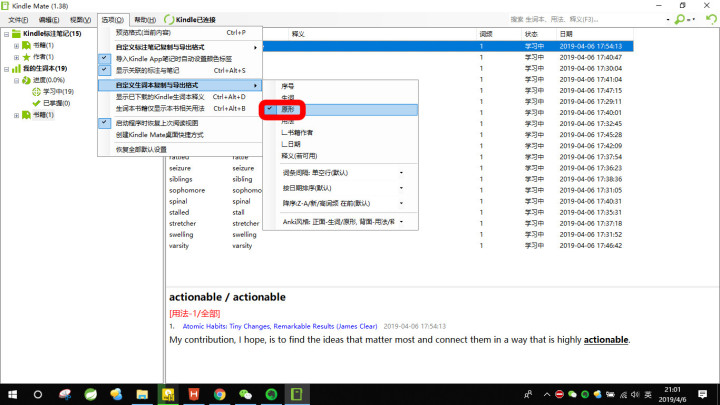This screenshot has width=720, height=405.
Task: Collapse the 我的生词本(19) tree node
Action: click(x=6, y=69)
